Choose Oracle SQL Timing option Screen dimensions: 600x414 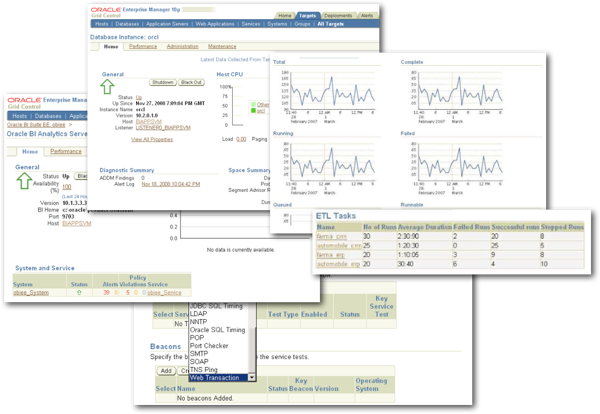[217, 329]
